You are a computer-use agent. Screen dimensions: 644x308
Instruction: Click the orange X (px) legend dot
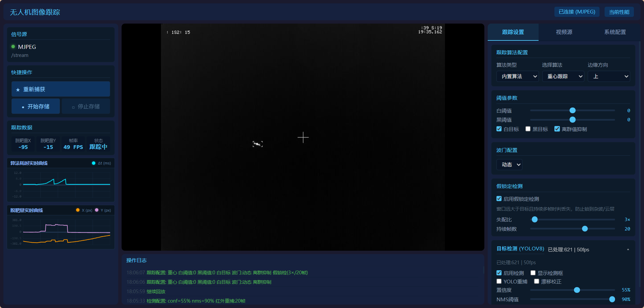(78, 210)
